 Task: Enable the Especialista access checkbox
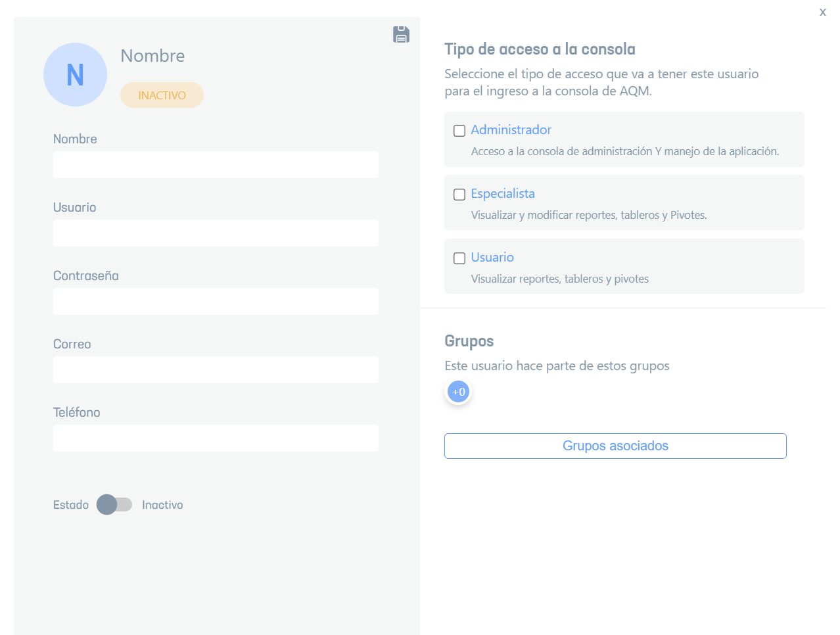click(x=459, y=195)
